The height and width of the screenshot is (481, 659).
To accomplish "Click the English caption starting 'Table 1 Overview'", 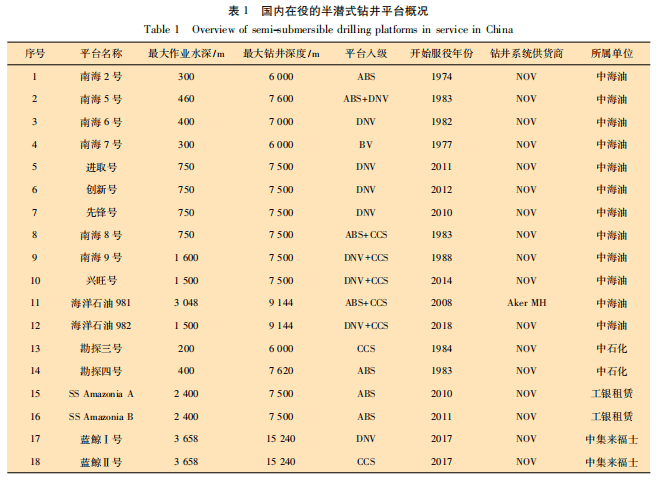I will (x=328, y=29).
